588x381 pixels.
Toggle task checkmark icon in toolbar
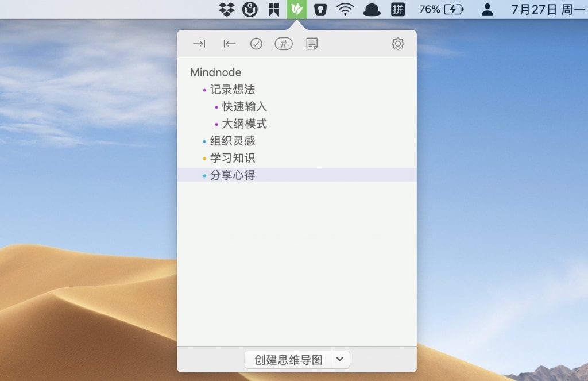[x=256, y=44]
